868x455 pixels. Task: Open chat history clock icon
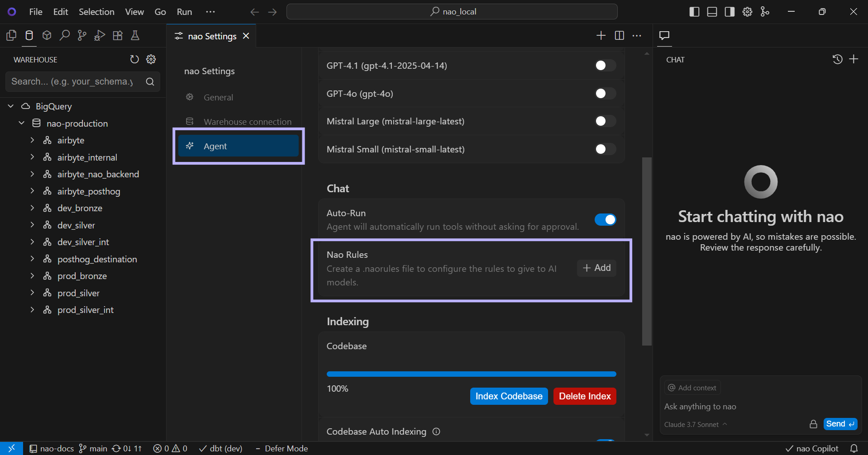(837, 59)
